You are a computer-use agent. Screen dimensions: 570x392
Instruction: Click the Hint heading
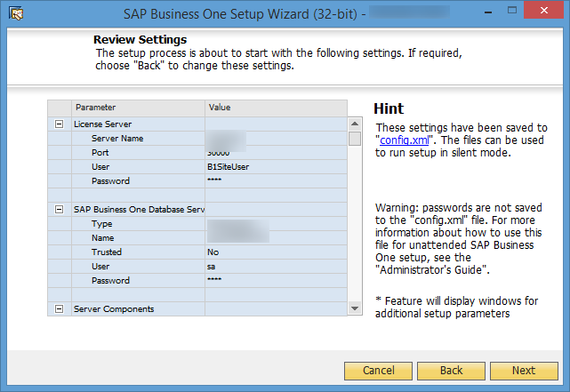point(389,108)
